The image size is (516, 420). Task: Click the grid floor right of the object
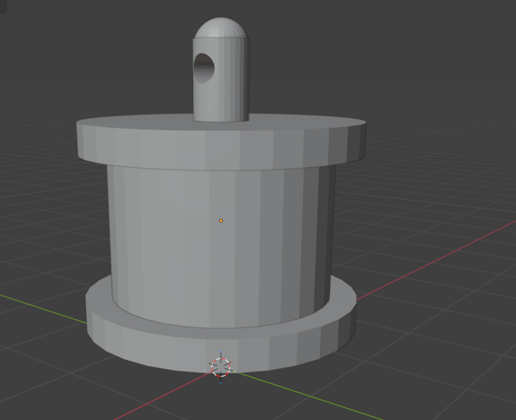point(428,198)
